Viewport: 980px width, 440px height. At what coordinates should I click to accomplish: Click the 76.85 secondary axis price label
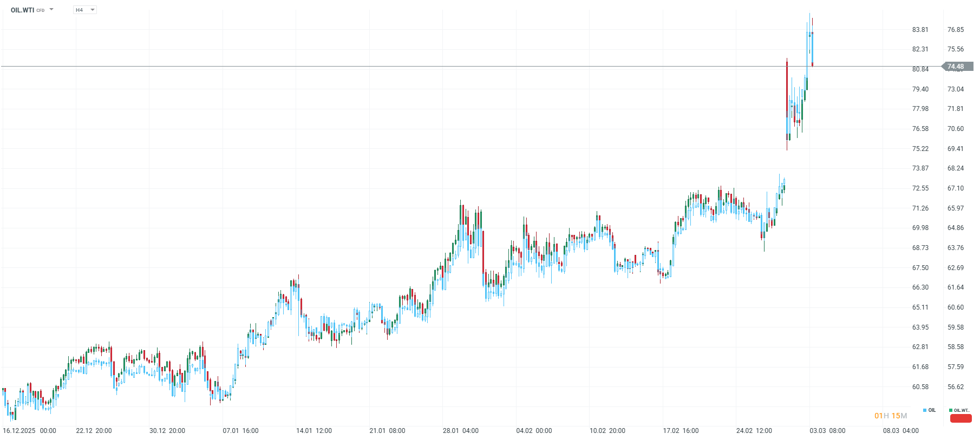955,30
